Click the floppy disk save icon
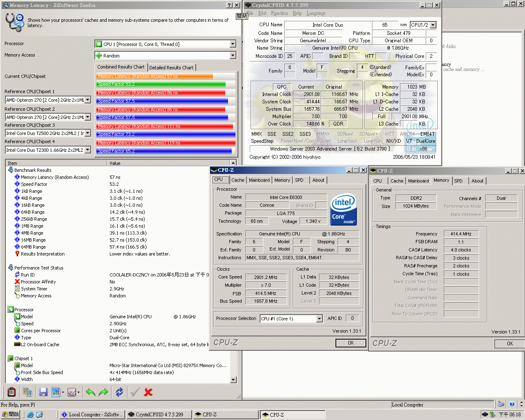 (43, 393)
